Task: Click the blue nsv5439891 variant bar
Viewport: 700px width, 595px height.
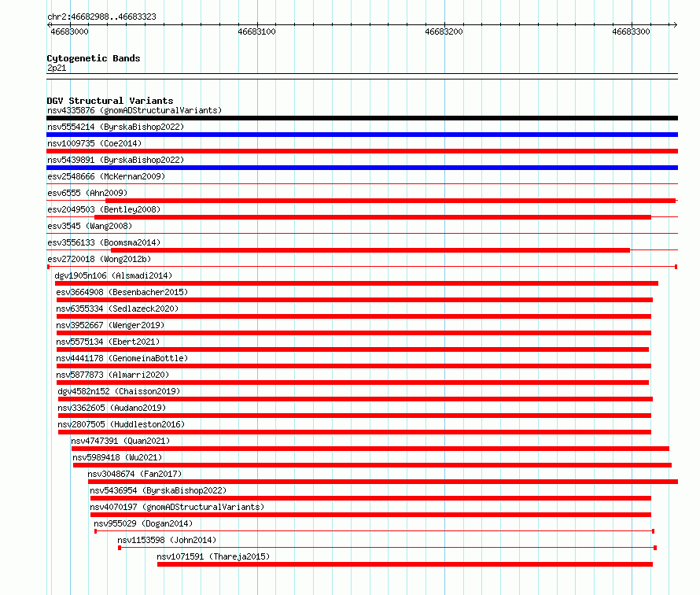Action: tap(362, 168)
